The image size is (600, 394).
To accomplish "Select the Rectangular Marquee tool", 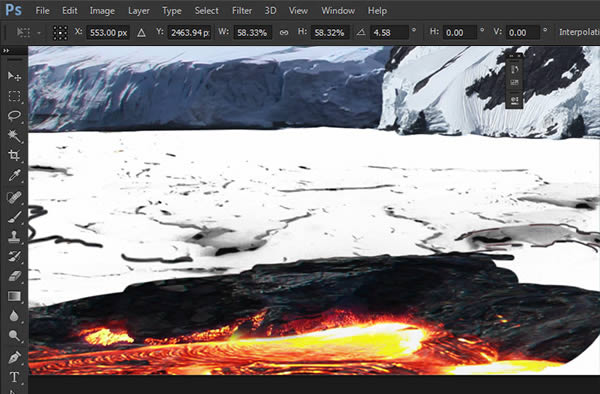I will [14, 96].
